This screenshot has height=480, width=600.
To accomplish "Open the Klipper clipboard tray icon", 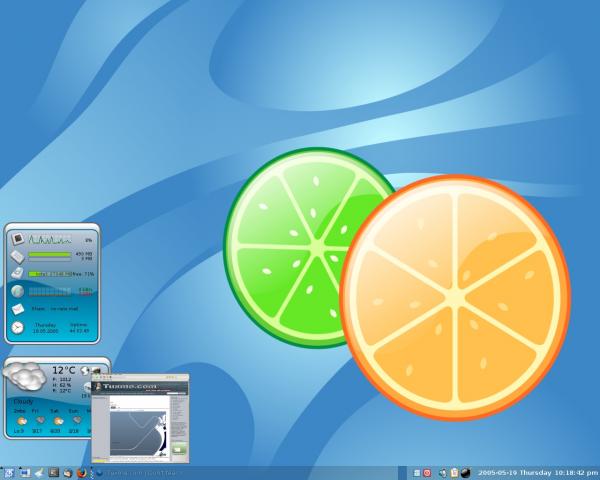I will tap(453, 471).
